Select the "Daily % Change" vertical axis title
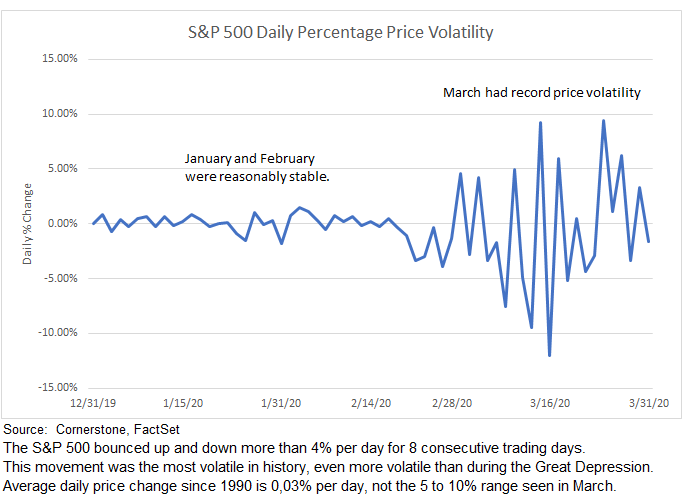This screenshot has width=688, height=495. 28,224
